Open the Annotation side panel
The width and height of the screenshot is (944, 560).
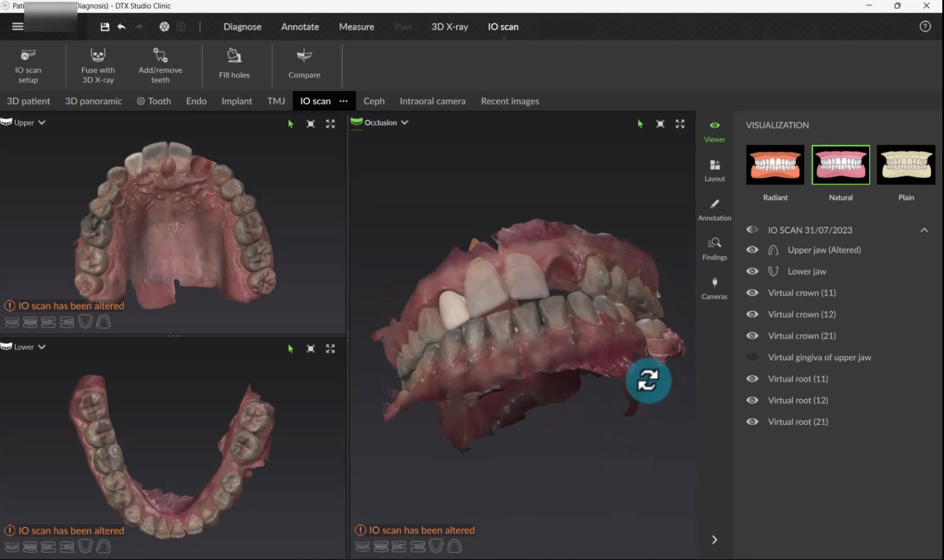pyautogui.click(x=715, y=210)
